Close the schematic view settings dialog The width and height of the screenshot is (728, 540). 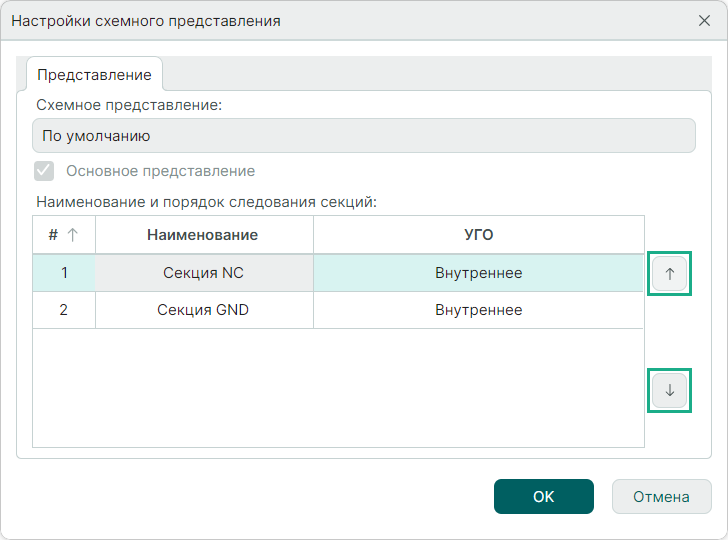[704, 20]
